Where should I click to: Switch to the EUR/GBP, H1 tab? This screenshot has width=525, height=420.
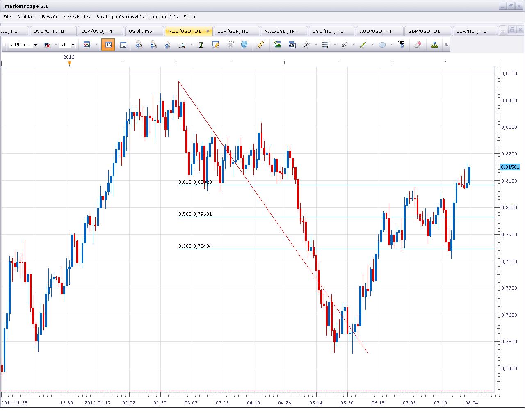coord(236,31)
